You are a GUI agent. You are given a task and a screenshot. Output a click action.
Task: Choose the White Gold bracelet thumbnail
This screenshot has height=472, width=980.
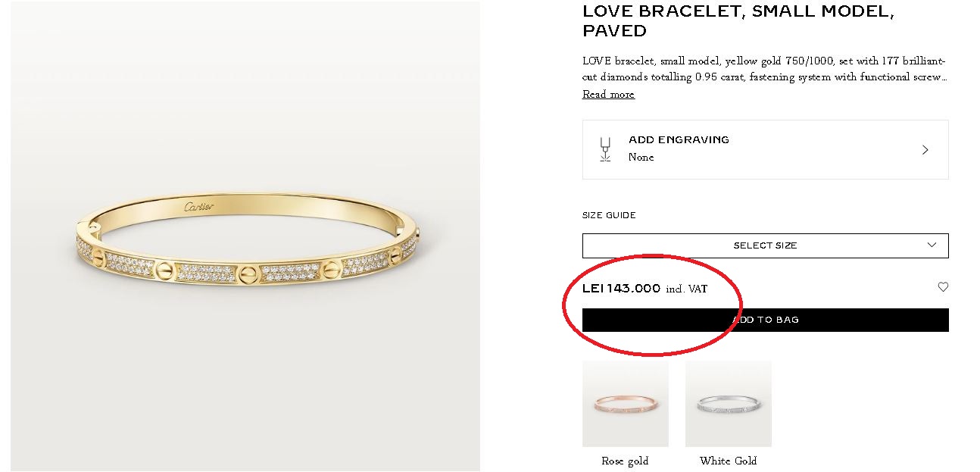(x=728, y=403)
